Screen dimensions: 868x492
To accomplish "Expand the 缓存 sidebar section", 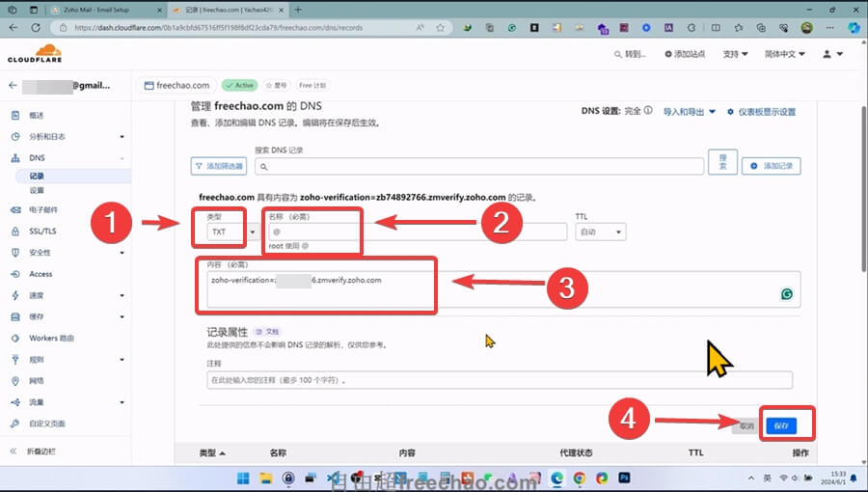I will pos(122,317).
